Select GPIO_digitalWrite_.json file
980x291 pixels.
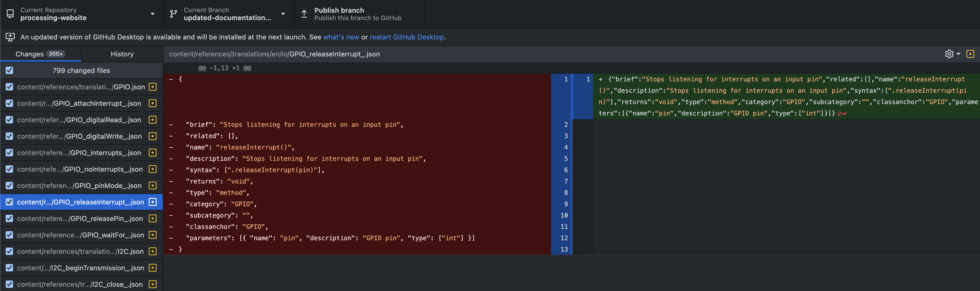click(x=81, y=136)
